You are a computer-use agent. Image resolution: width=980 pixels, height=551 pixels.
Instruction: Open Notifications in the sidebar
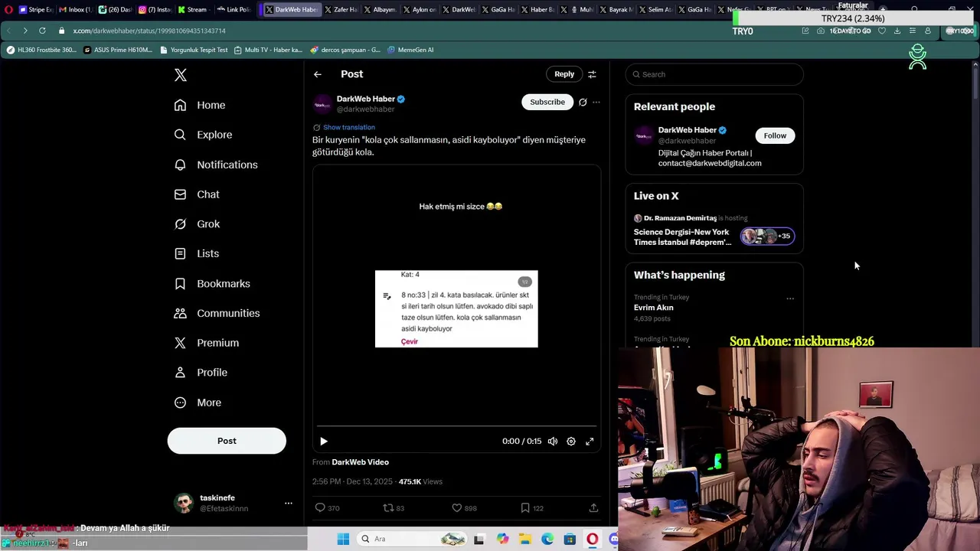point(216,165)
